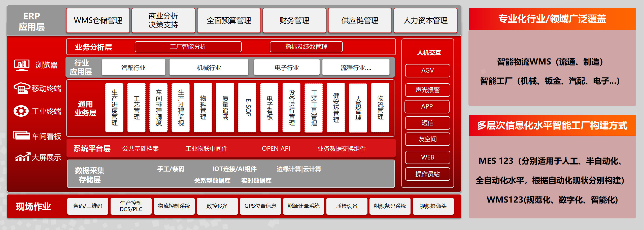The width and height of the screenshot is (644, 230).
Task: Select the 电子行业 tab
Action: click(x=287, y=67)
